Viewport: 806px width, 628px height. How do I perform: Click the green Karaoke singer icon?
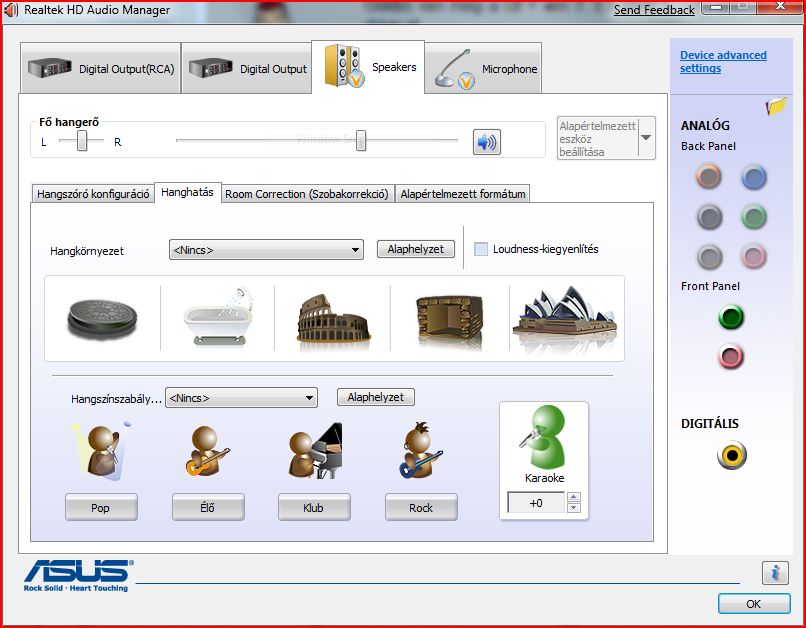click(544, 437)
